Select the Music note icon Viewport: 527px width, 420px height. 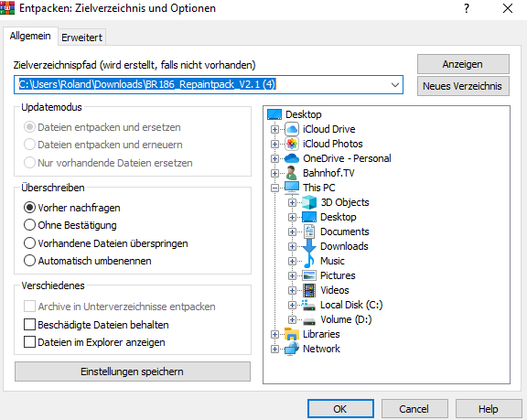point(309,261)
